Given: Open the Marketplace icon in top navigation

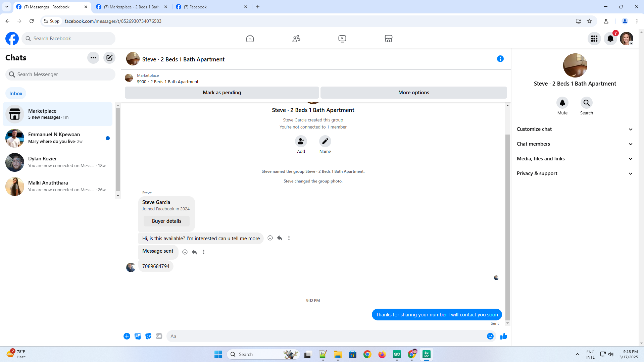Looking at the screenshot, I should [x=389, y=39].
